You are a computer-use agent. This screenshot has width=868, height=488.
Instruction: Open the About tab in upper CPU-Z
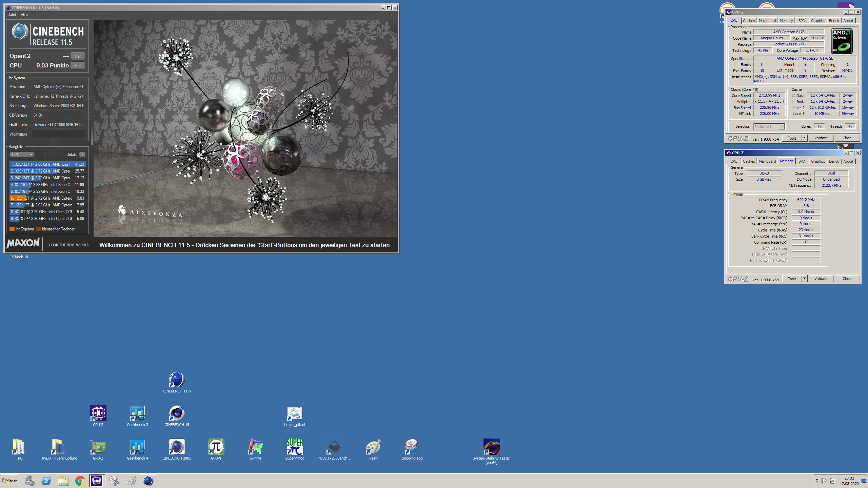848,21
